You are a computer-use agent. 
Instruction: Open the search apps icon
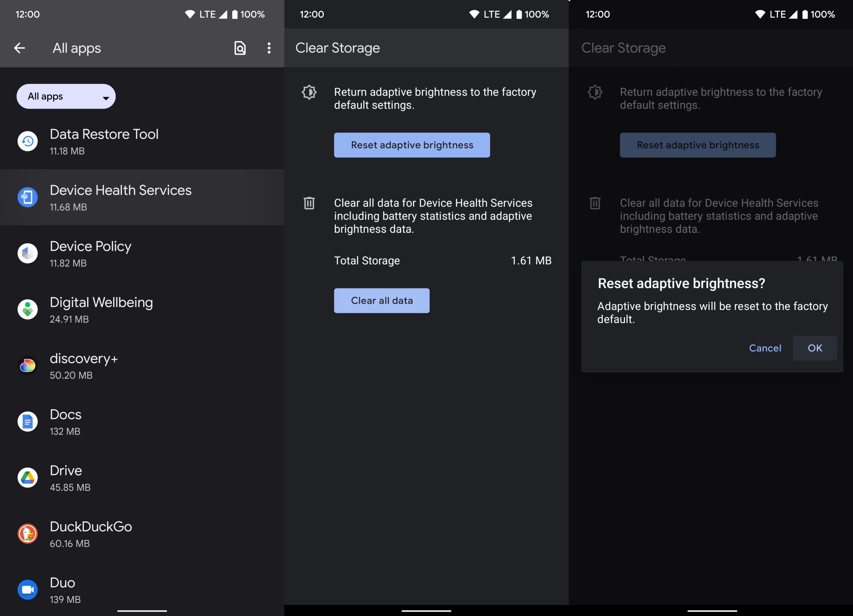click(240, 48)
